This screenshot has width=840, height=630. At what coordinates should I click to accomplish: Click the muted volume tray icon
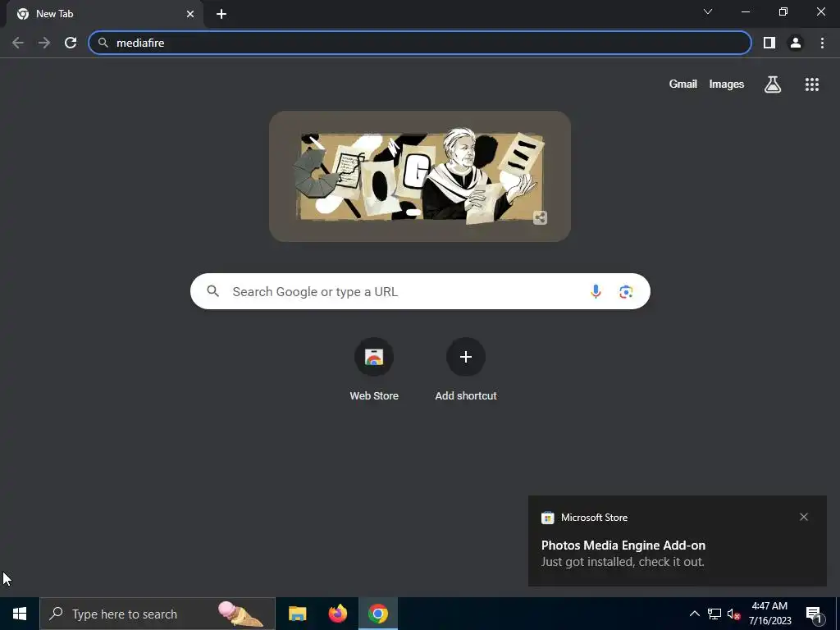coord(733,614)
